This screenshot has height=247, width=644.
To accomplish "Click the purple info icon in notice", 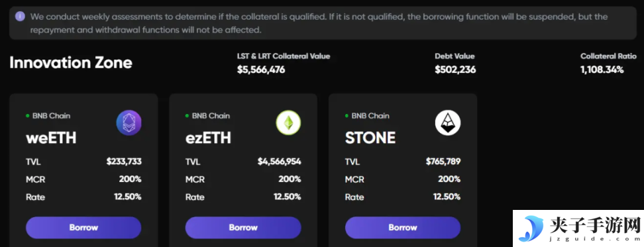I will pyautogui.click(x=20, y=17).
